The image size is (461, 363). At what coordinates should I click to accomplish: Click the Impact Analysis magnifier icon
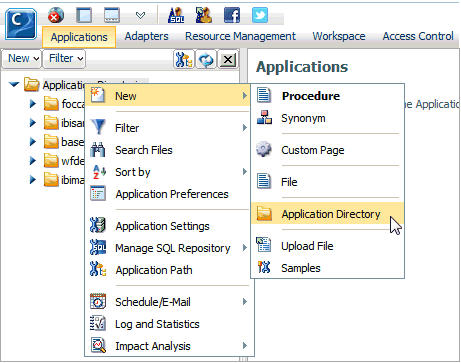coord(98,345)
